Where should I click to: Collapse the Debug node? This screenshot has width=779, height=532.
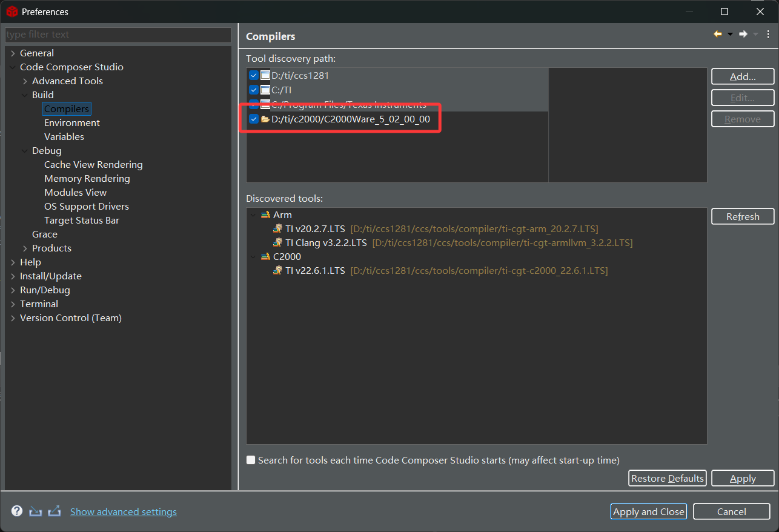(x=25, y=151)
